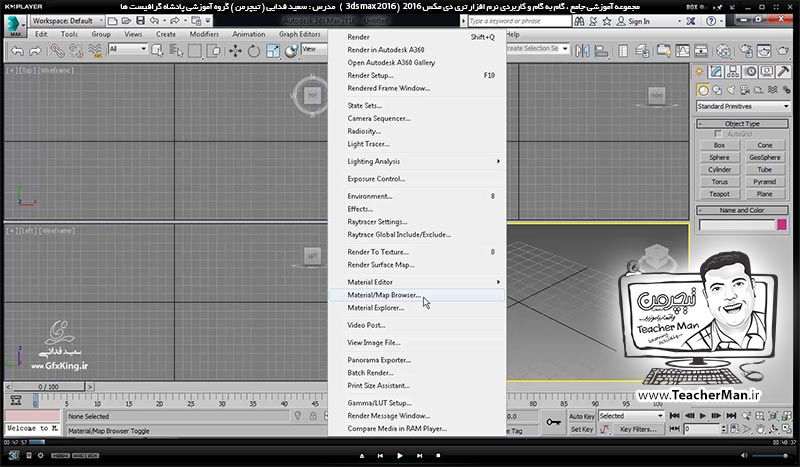800x467 pixels.
Task: Open the Render Setup teapot icon
Action: 745,51
